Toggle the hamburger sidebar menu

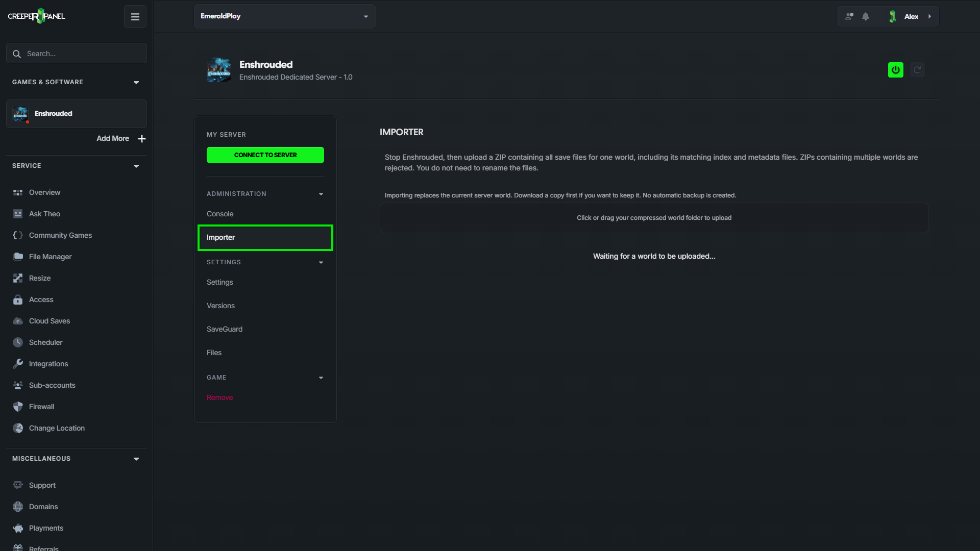[x=135, y=17]
